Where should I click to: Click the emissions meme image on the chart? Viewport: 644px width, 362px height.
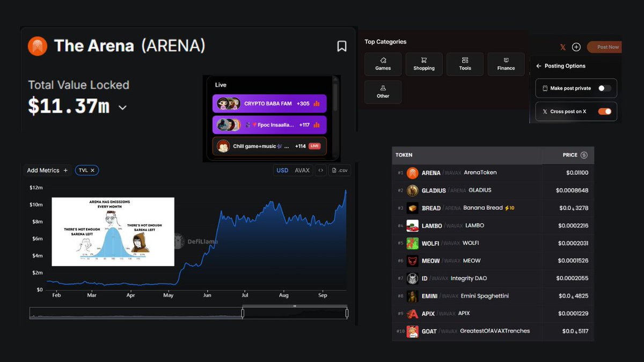point(113,232)
